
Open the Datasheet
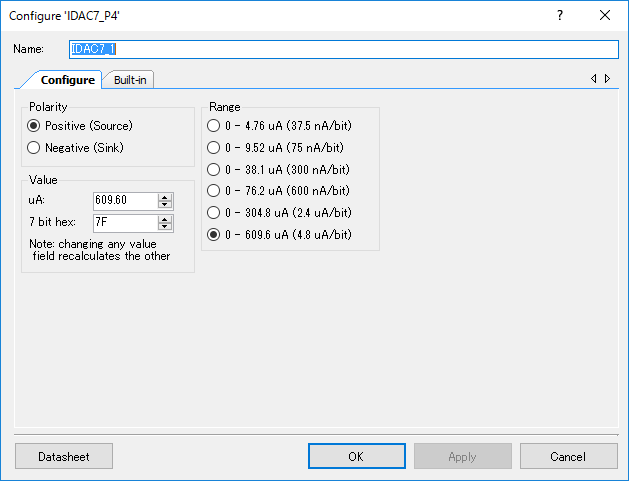click(64, 456)
